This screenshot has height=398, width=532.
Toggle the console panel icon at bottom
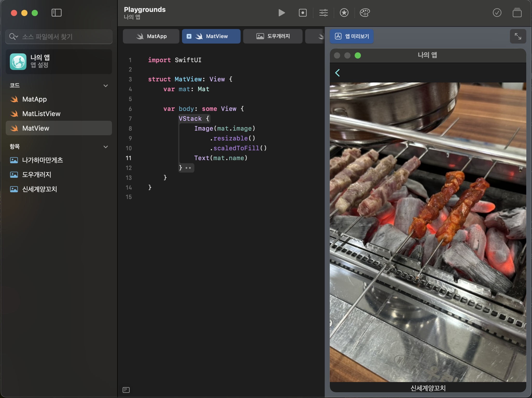126,390
